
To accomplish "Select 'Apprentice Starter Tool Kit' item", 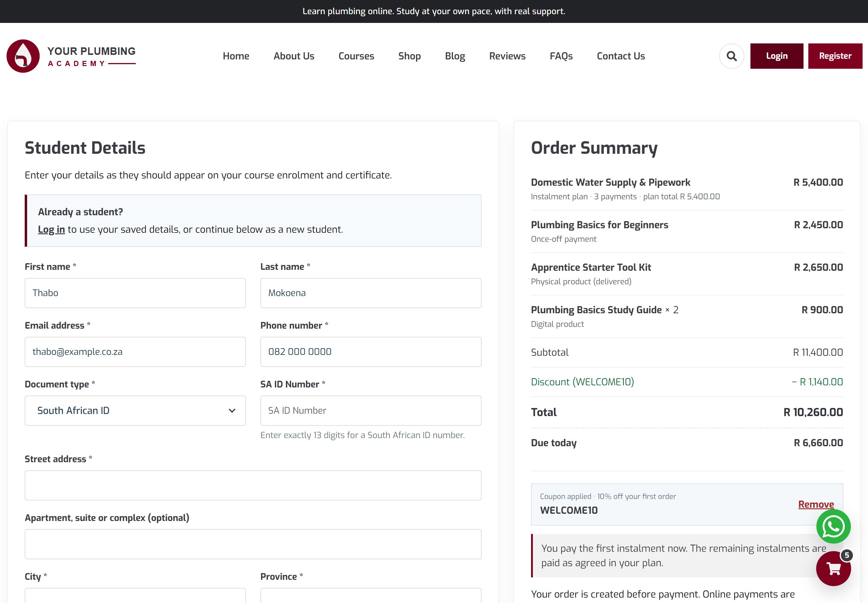I will (x=591, y=267).
